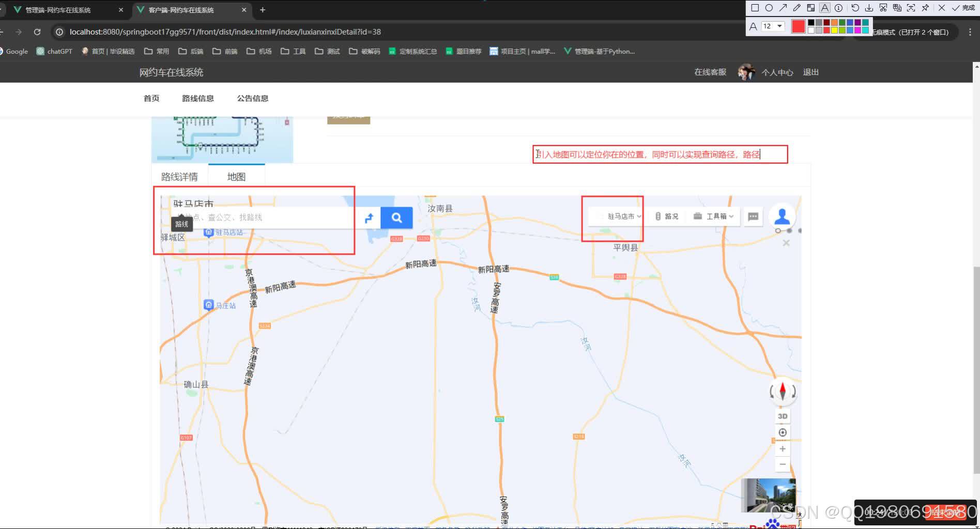Viewport: 980px width, 529px height.
Task: Click 完成 to finish the screenshot
Action: click(963, 8)
